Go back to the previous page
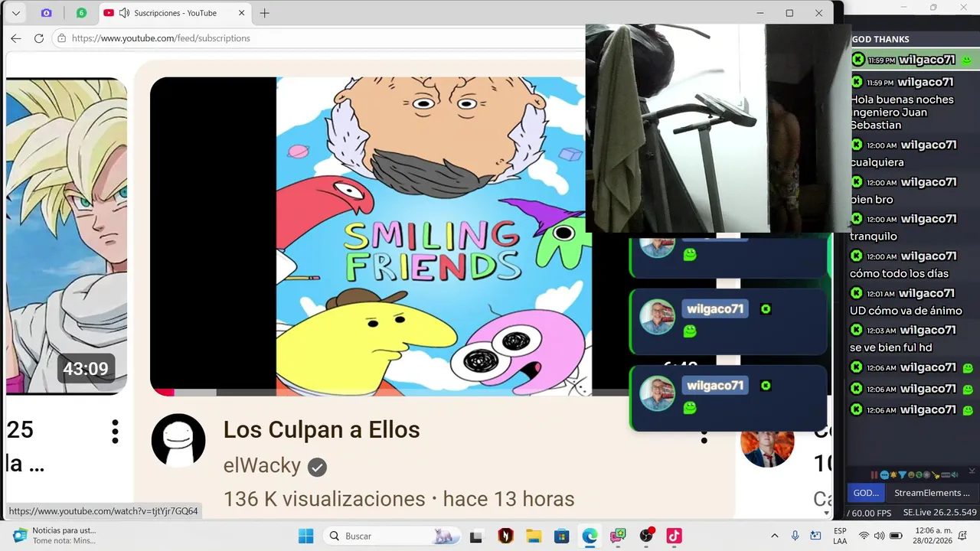The image size is (980, 551). [x=16, y=38]
